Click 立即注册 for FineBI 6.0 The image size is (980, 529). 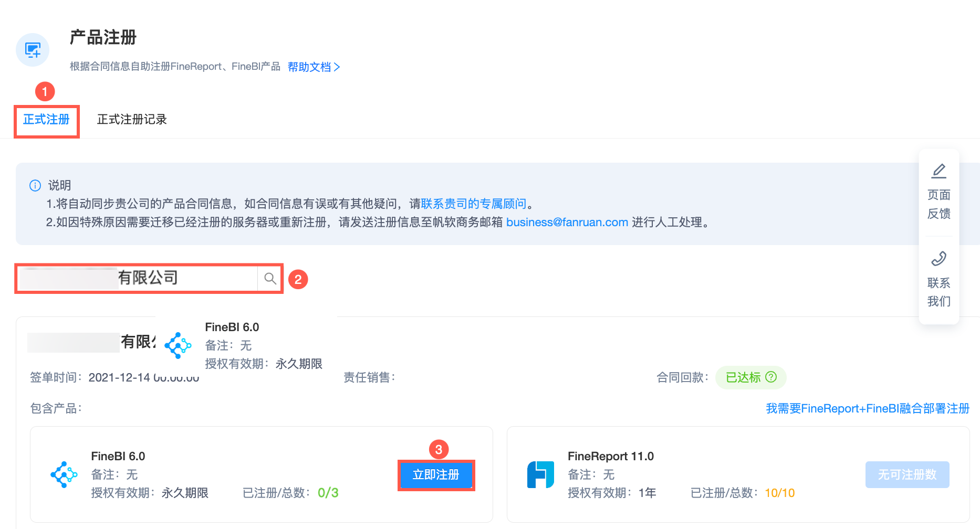click(436, 475)
